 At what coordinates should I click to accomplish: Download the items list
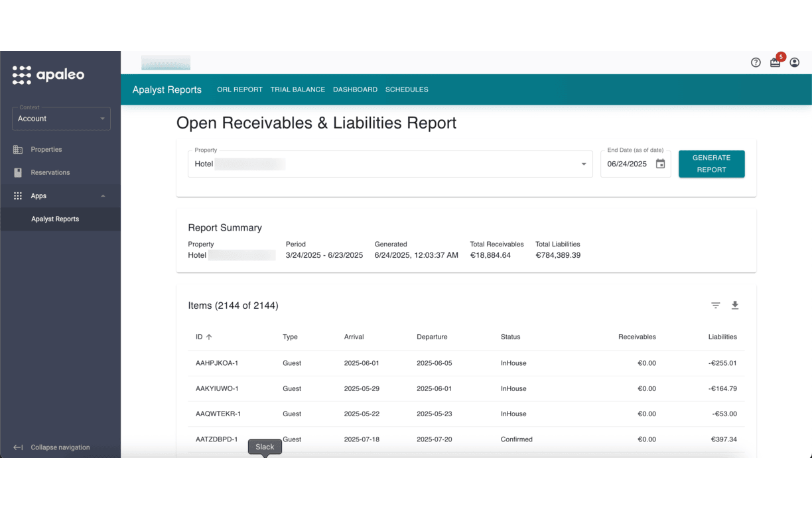(735, 306)
